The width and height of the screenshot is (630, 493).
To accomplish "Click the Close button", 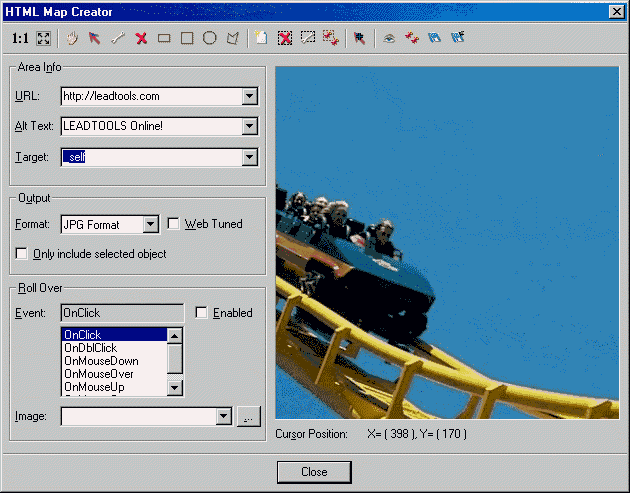I will tap(314, 472).
